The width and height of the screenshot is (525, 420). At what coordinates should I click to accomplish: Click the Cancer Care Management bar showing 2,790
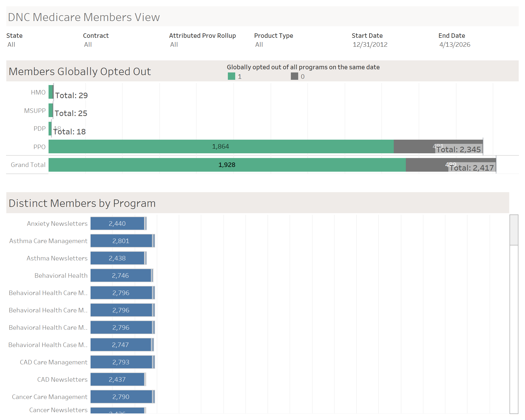pos(121,397)
